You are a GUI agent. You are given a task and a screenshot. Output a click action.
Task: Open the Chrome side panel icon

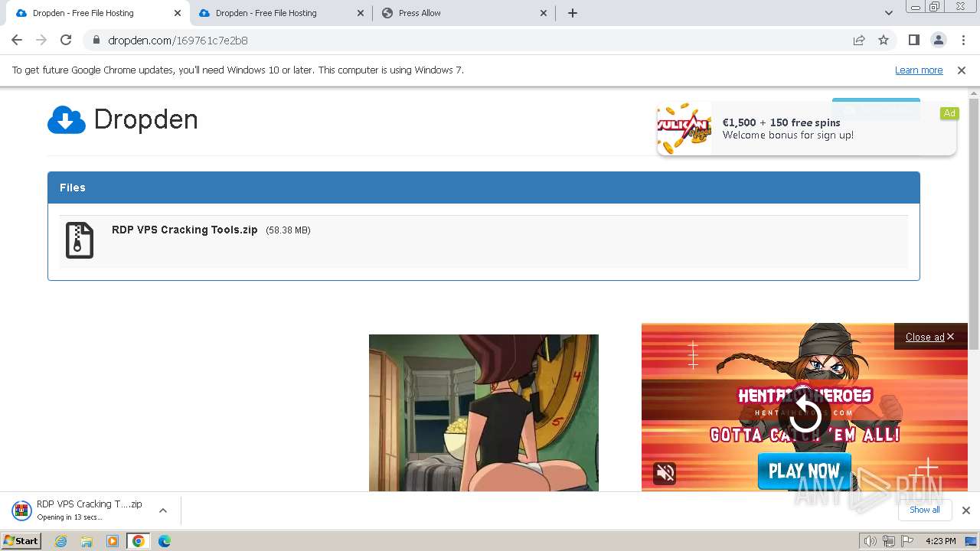[913, 40]
